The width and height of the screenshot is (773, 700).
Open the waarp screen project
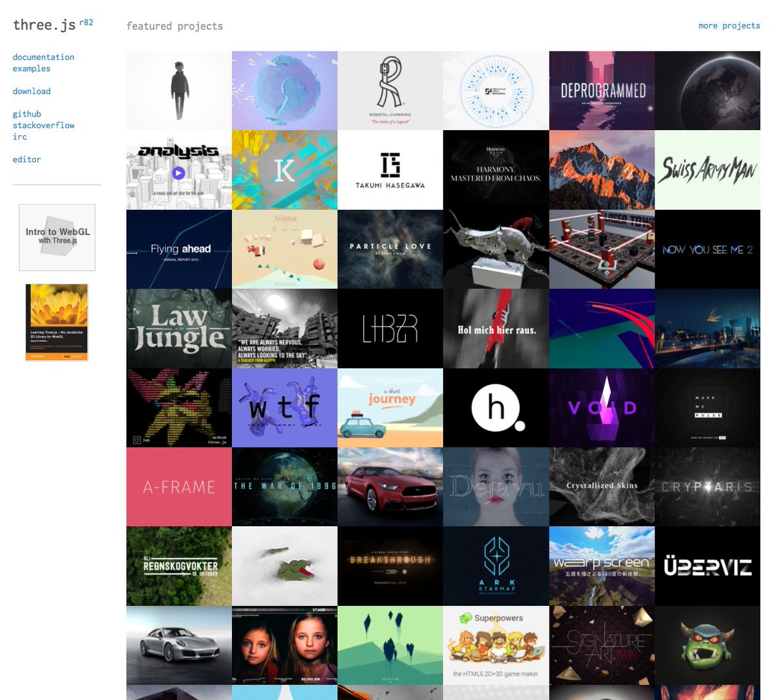[x=602, y=566]
